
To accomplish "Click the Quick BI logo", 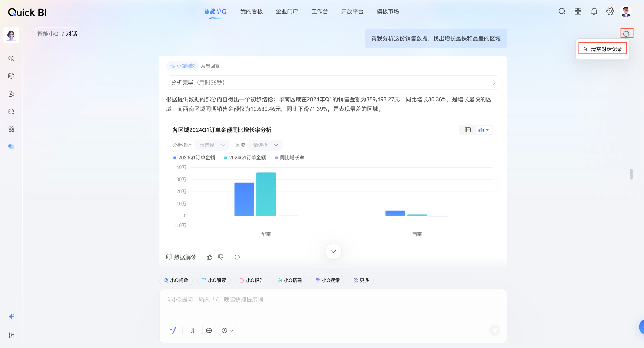I will pyautogui.click(x=27, y=12).
